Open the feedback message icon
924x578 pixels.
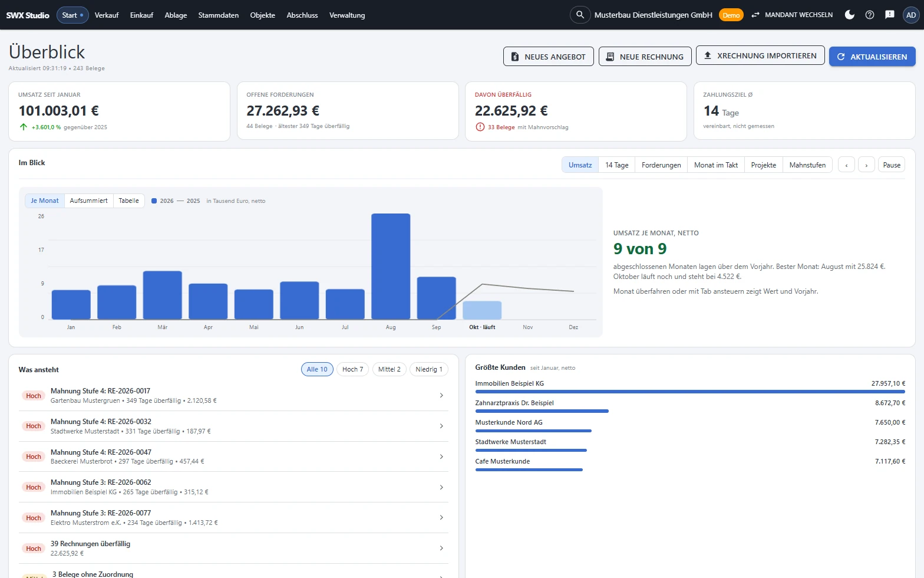(x=890, y=15)
